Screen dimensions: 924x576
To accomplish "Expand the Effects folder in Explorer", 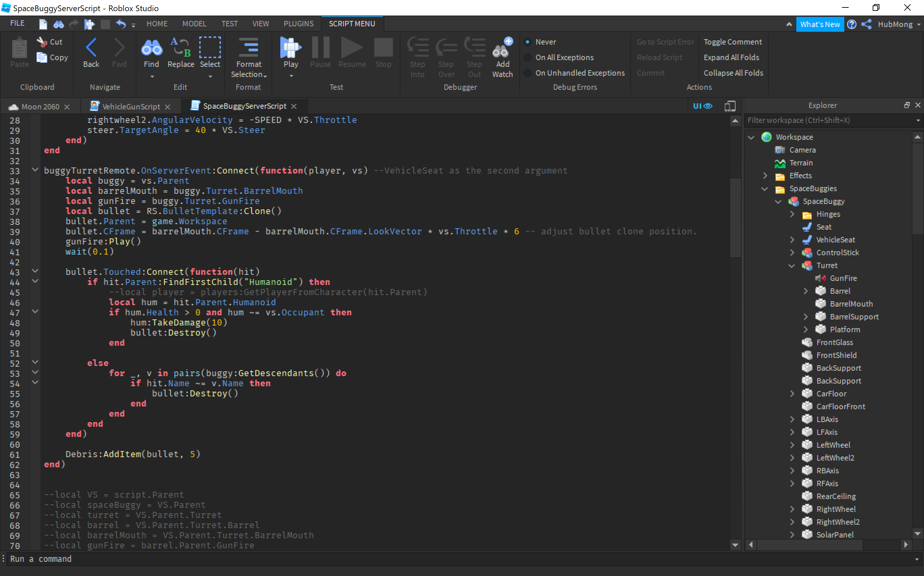I will [765, 176].
